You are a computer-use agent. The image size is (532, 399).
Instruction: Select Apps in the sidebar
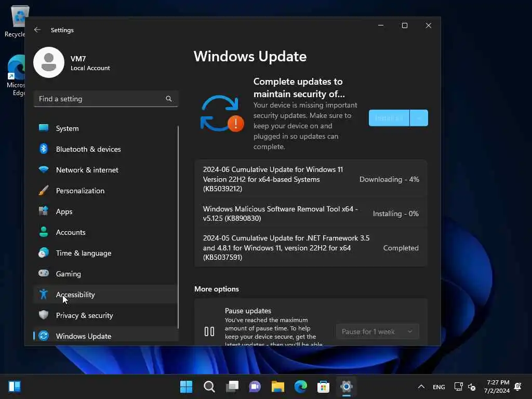(106, 211)
